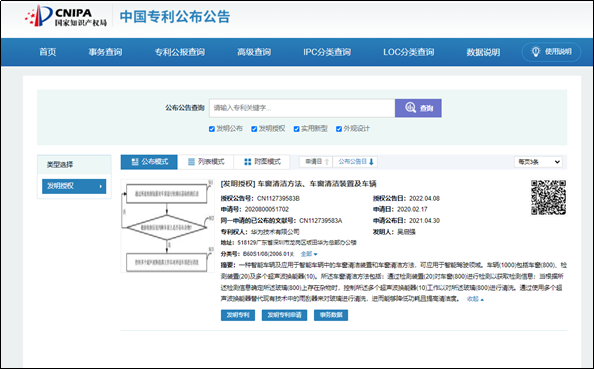594x370 pixels.
Task: Open the 事务查询 nav item
Action: pyautogui.click(x=105, y=52)
